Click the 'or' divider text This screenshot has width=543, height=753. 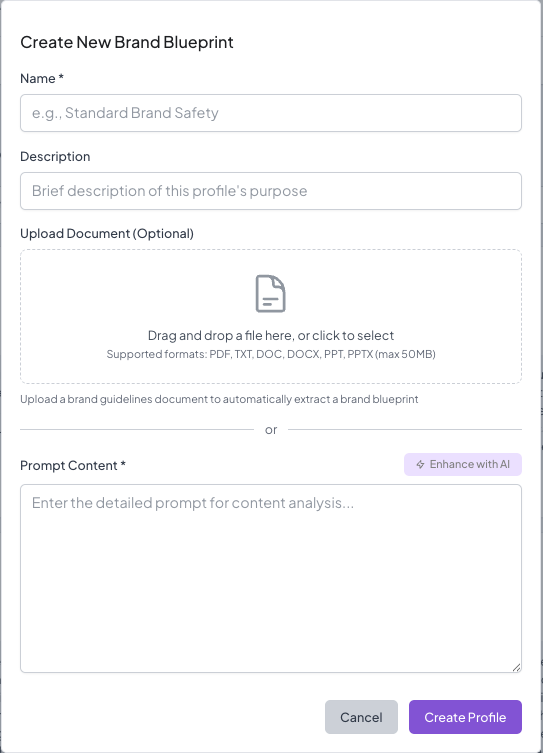point(271,430)
